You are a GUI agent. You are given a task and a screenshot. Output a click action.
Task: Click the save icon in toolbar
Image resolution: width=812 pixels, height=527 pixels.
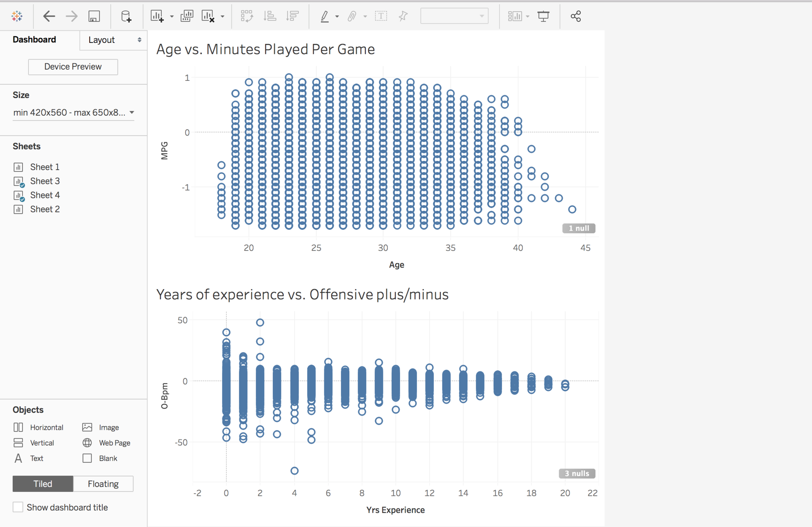click(94, 16)
